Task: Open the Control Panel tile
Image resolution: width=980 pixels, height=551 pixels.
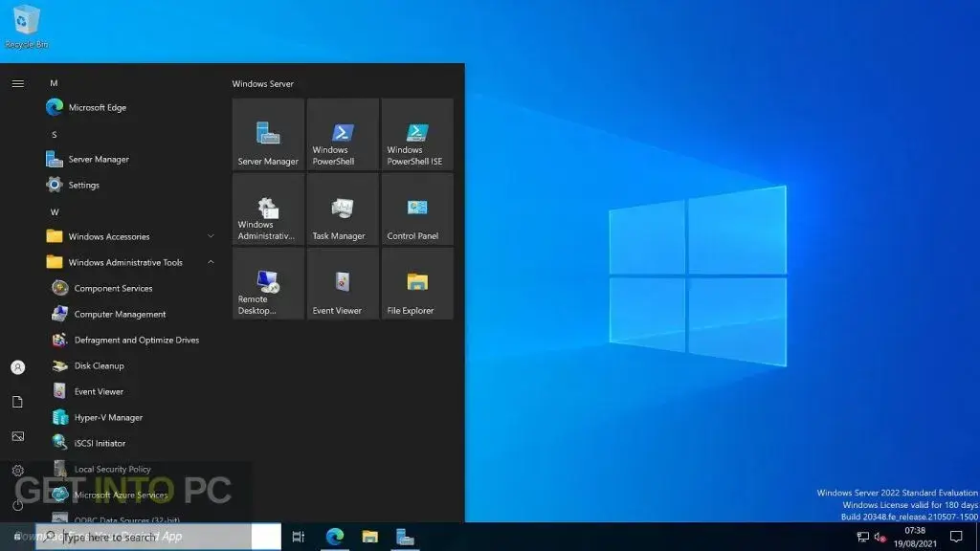Action: (416, 209)
